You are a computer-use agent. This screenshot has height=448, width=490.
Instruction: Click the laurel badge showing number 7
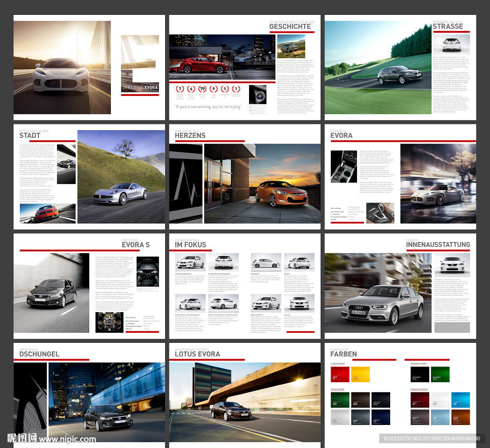pyautogui.click(x=180, y=89)
